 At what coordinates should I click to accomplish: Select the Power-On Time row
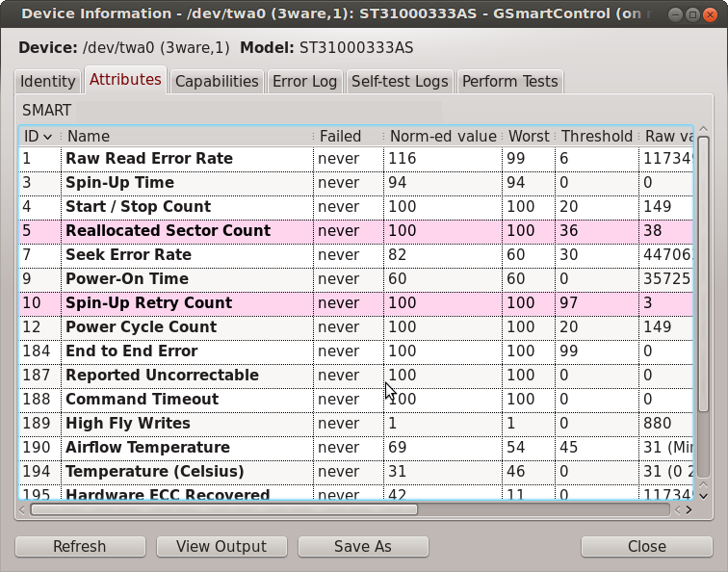point(356,279)
